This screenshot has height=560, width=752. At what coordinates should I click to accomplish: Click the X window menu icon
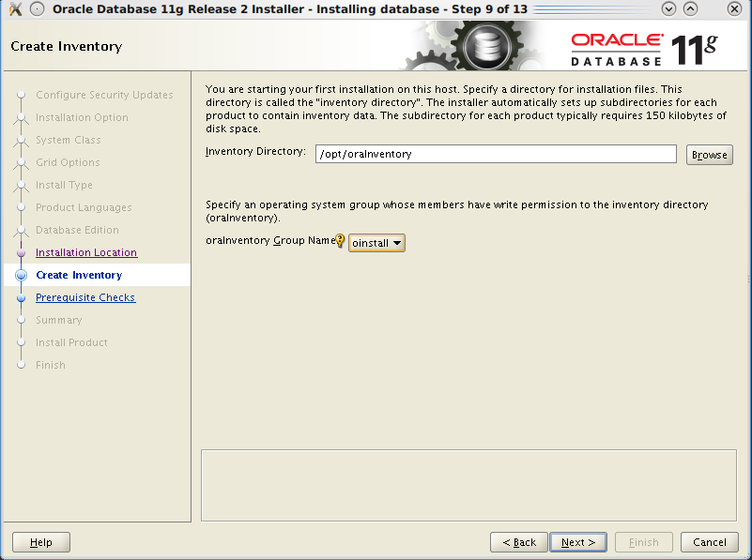tap(15, 8)
